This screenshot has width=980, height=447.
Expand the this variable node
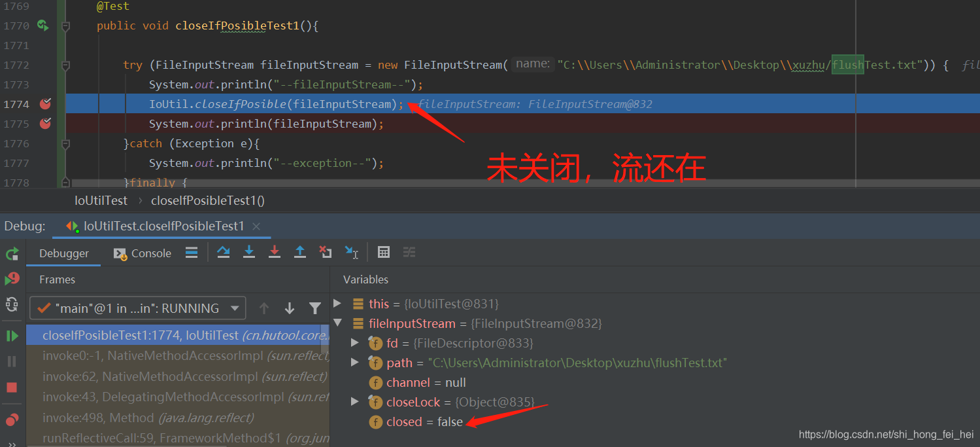(337, 303)
